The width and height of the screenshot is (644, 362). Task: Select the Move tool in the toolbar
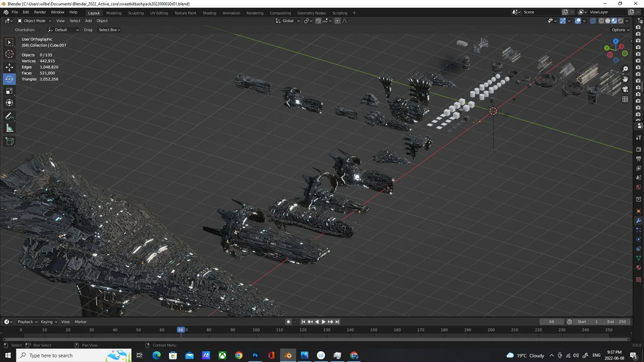click(x=9, y=68)
